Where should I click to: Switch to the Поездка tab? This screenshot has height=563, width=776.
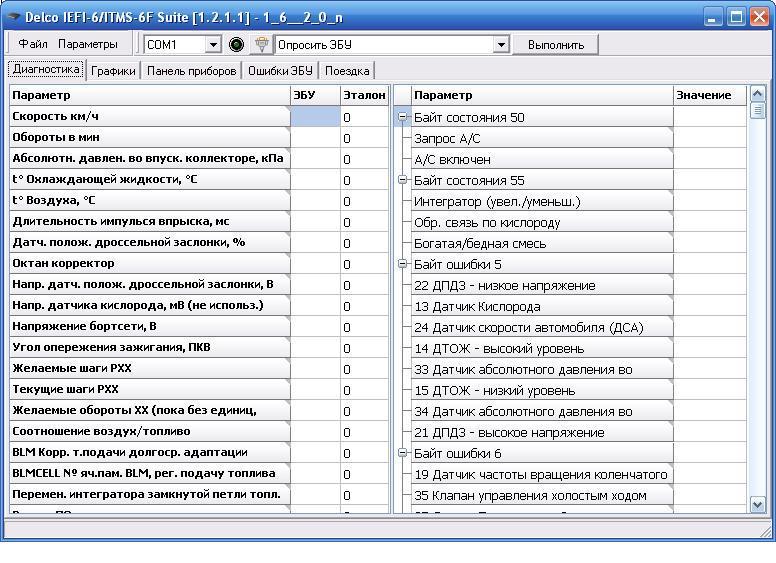point(347,71)
